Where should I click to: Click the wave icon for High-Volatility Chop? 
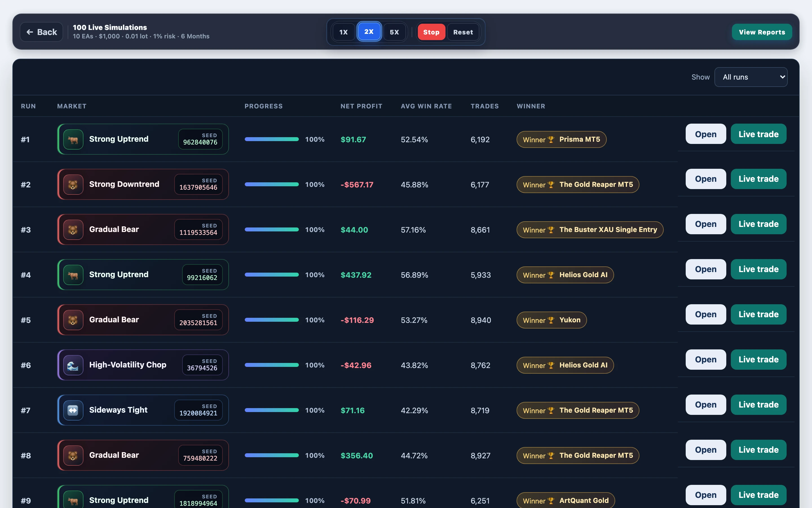coord(73,365)
